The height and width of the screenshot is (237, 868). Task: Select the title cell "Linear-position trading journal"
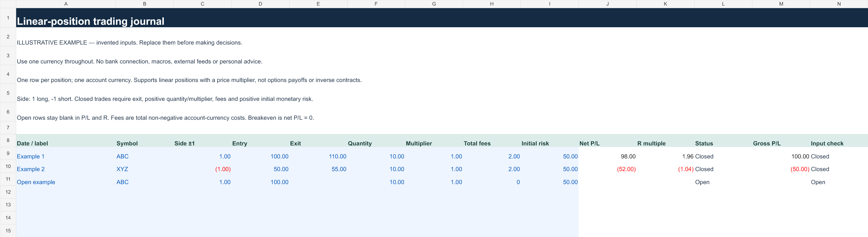(91, 21)
